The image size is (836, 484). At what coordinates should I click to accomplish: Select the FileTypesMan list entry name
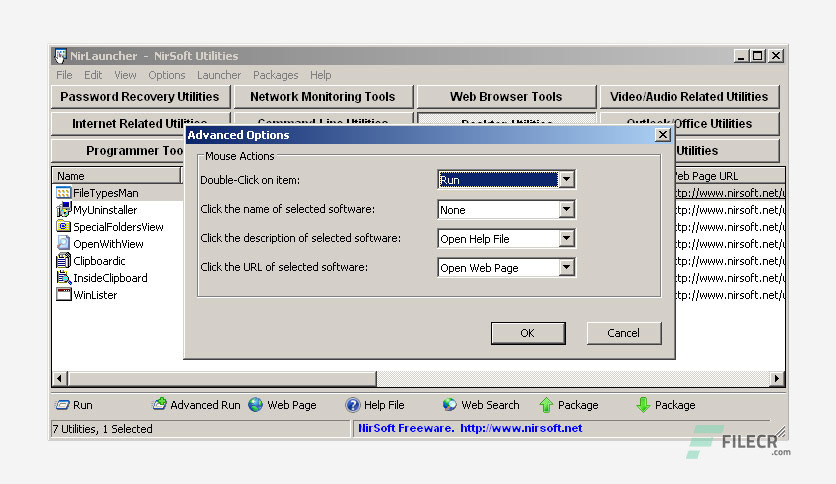106,193
